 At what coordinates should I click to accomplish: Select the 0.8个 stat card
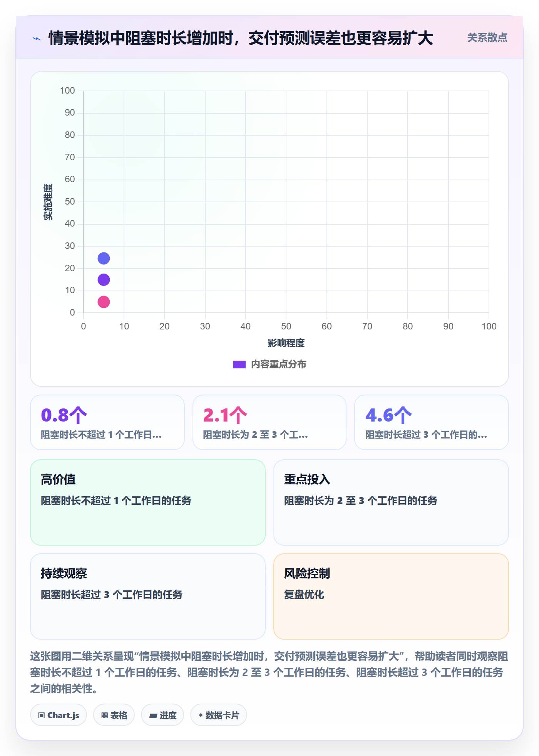pos(107,422)
